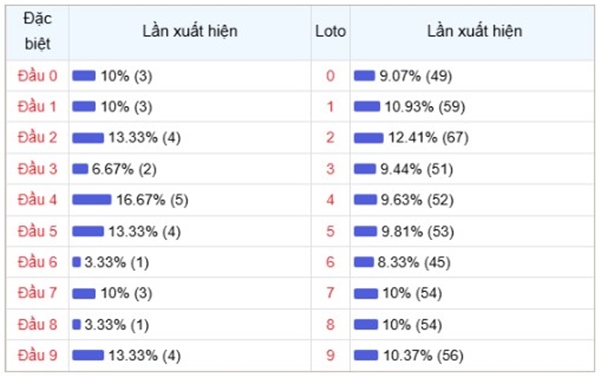This screenshot has width=600, height=377.
Task: Click the 16.67% (5) value
Action: [x=152, y=200]
